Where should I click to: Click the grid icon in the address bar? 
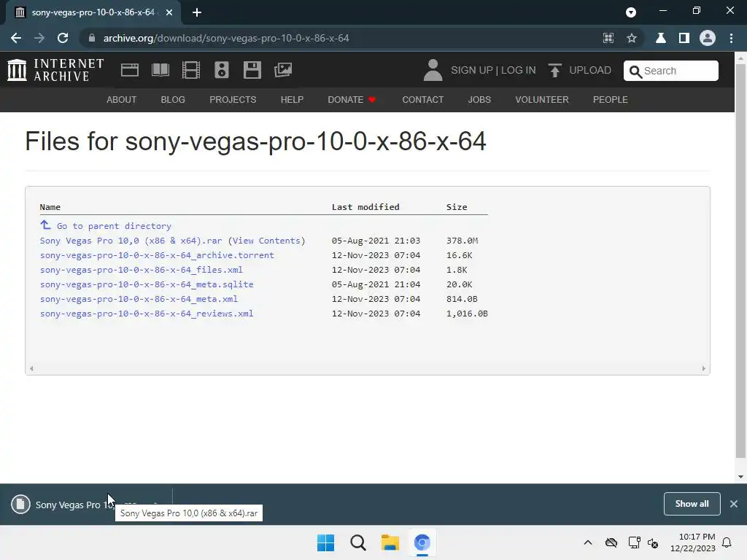[x=608, y=38]
